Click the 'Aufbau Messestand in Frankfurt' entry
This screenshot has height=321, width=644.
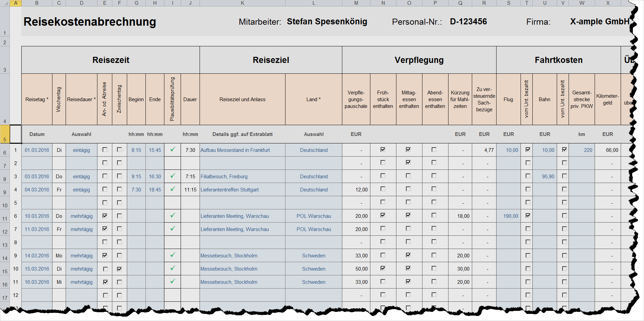click(235, 150)
